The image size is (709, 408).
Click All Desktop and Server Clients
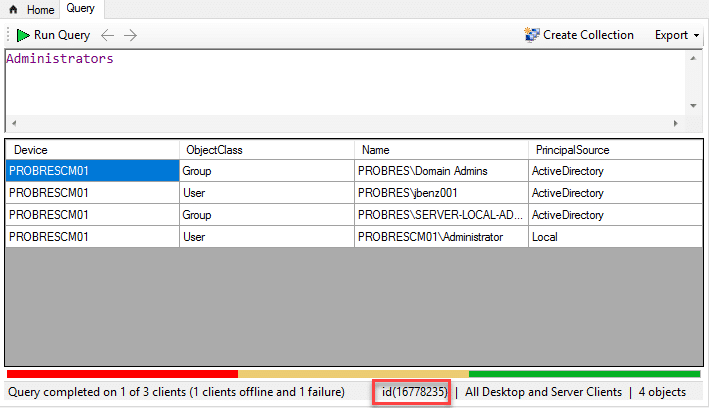click(x=544, y=392)
